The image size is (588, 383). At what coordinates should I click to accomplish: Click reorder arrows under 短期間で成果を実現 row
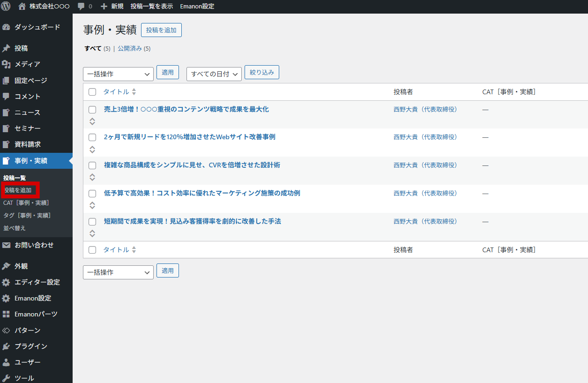[92, 233]
